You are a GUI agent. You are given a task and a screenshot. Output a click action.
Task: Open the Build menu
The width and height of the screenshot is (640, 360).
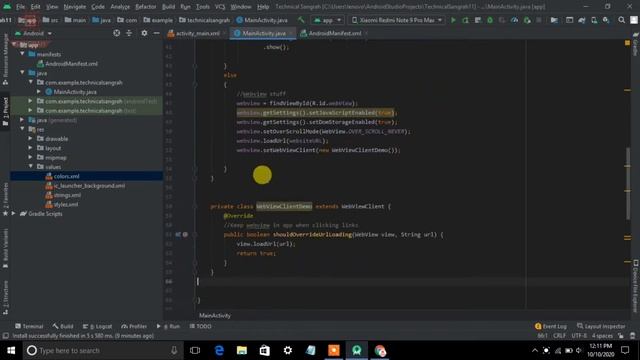click(x=168, y=7)
